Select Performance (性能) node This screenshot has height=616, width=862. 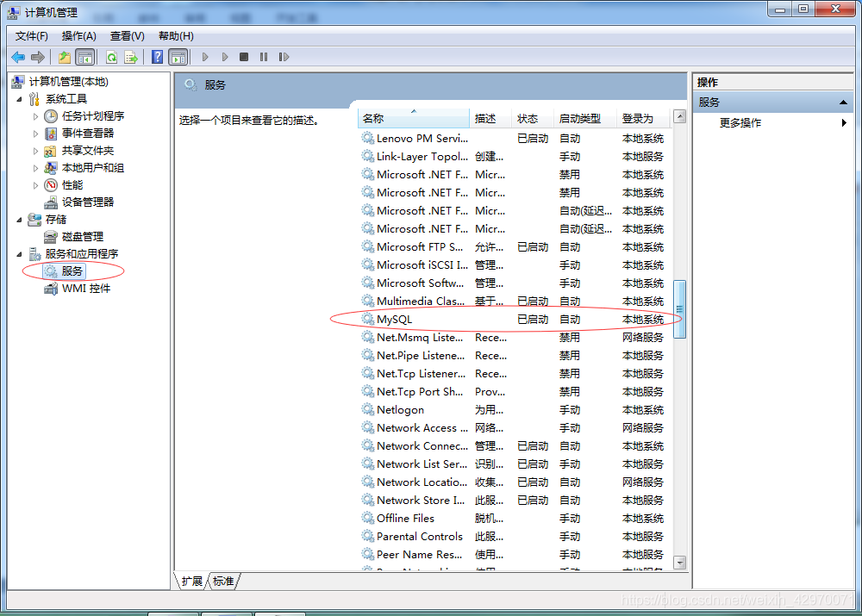coord(72,185)
